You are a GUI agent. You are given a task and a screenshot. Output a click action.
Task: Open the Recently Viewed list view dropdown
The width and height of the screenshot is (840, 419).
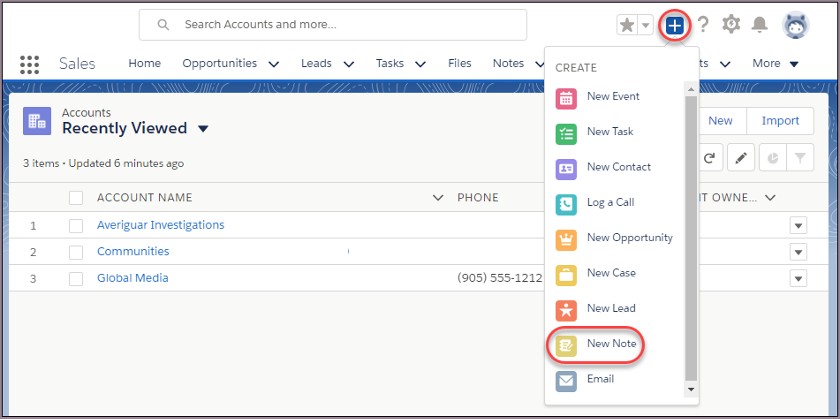tap(202, 129)
